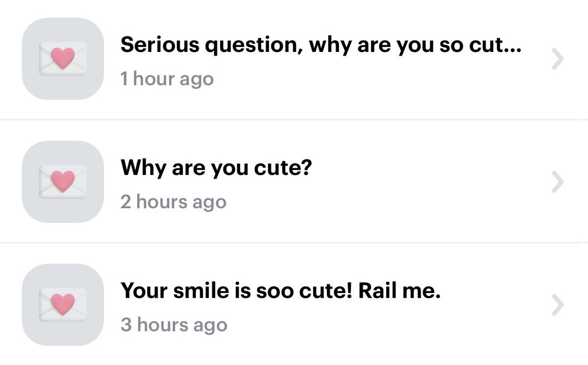Screen dimensions: 588x365
Task: Select the '1 hour ago' timestamp
Action: (x=167, y=79)
